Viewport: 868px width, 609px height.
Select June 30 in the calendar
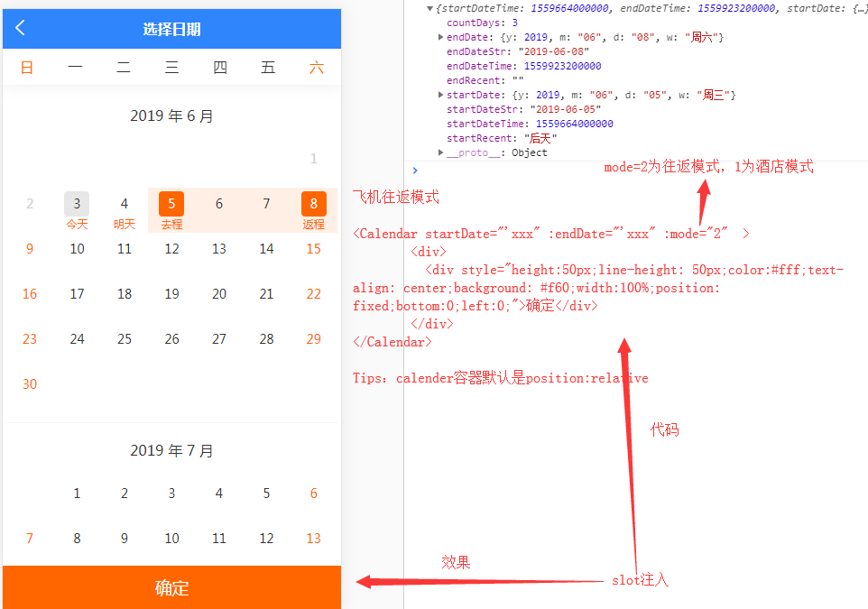[x=30, y=384]
